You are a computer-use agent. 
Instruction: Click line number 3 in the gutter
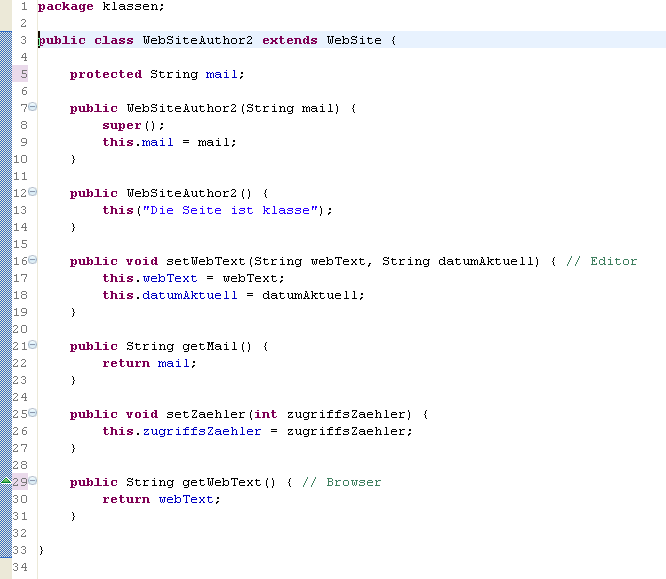23,40
